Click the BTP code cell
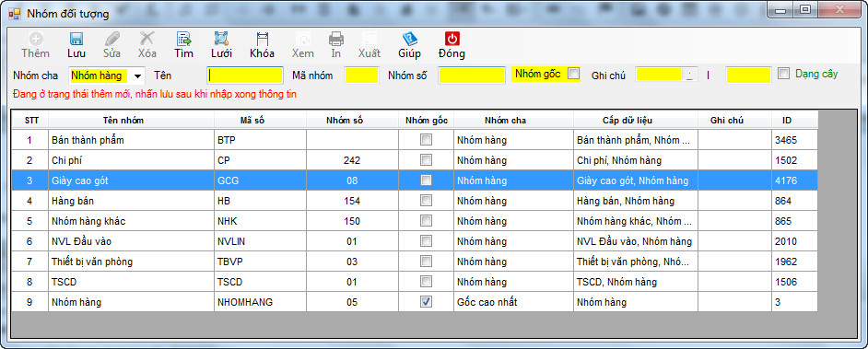This screenshot has width=868, height=349. [x=260, y=140]
